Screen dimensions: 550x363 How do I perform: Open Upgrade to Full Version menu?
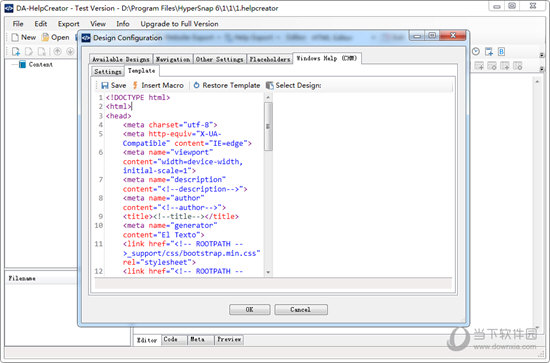point(179,24)
